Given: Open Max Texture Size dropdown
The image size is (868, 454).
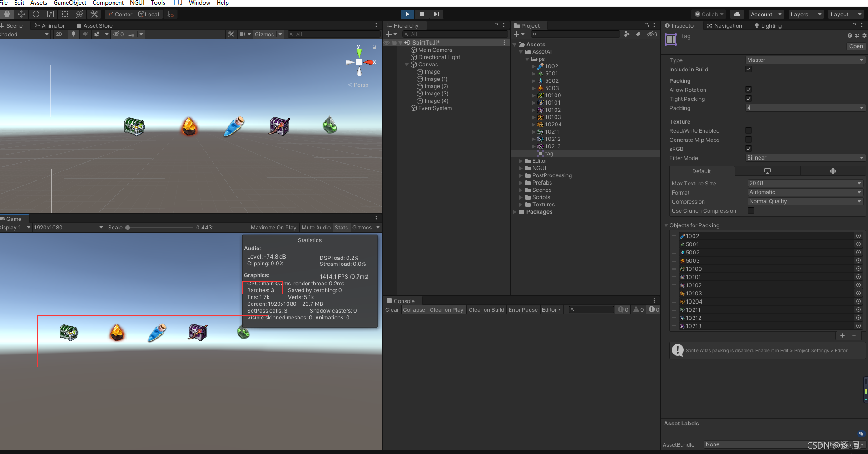Looking at the screenshot, I should (x=805, y=183).
